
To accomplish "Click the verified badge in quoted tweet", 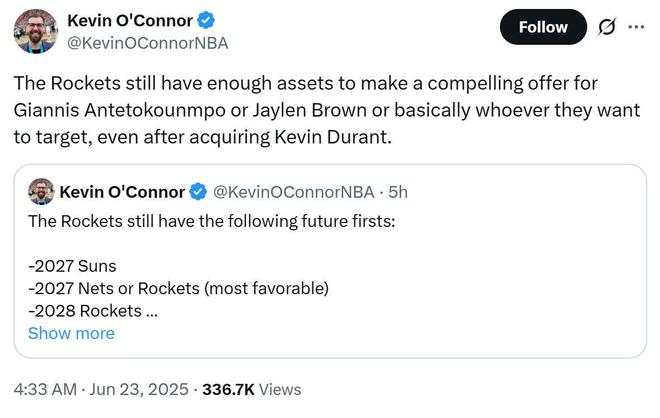I will click(x=199, y=191).
